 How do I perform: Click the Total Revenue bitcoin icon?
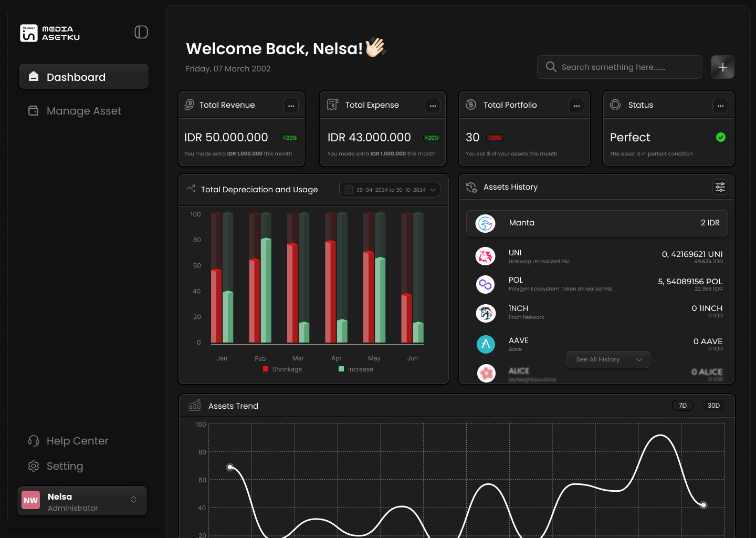point(188,105)
